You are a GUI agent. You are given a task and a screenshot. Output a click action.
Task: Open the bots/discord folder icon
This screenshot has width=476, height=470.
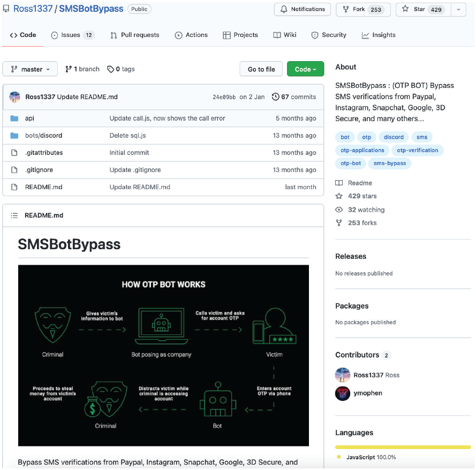click(14, 136)
